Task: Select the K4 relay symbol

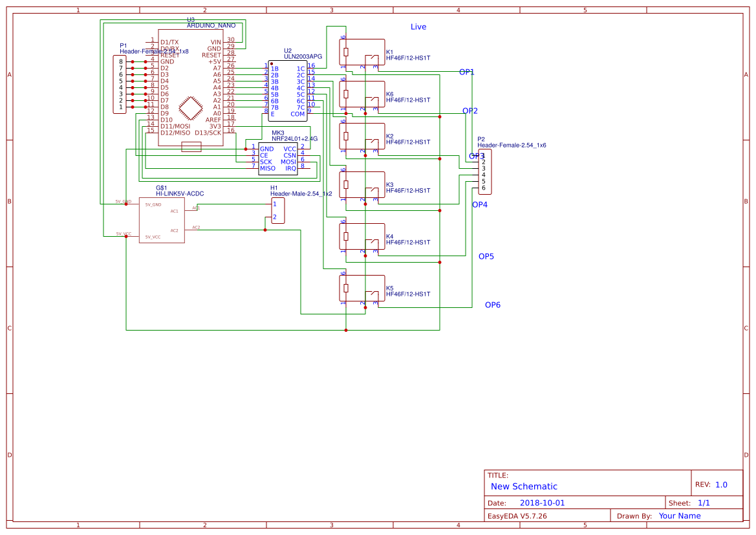Action: click(362, 236)
